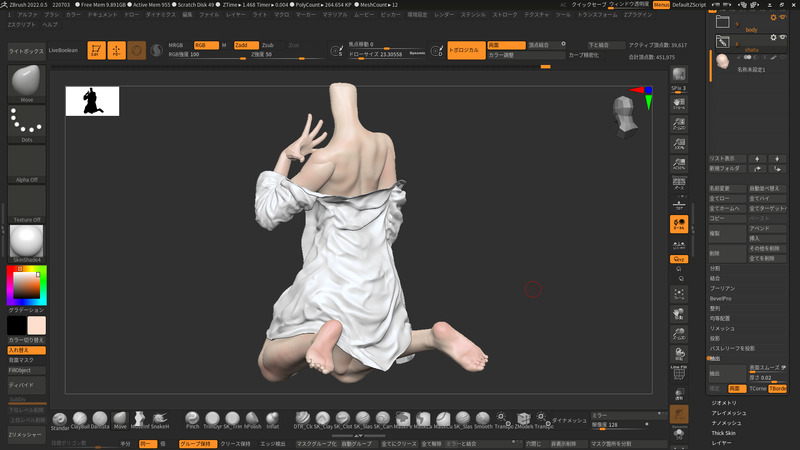
Task: Pick a color from the color picker square
Action: [26, 285]
